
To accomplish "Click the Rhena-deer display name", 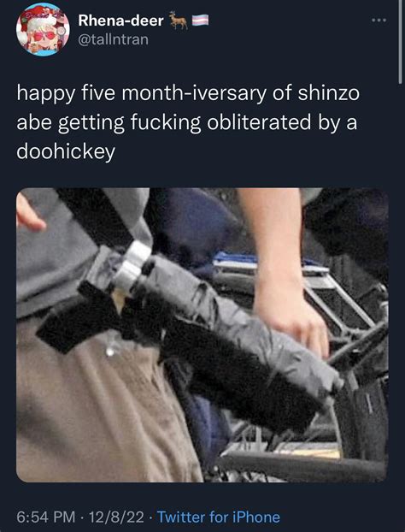I will click(121, 21).
